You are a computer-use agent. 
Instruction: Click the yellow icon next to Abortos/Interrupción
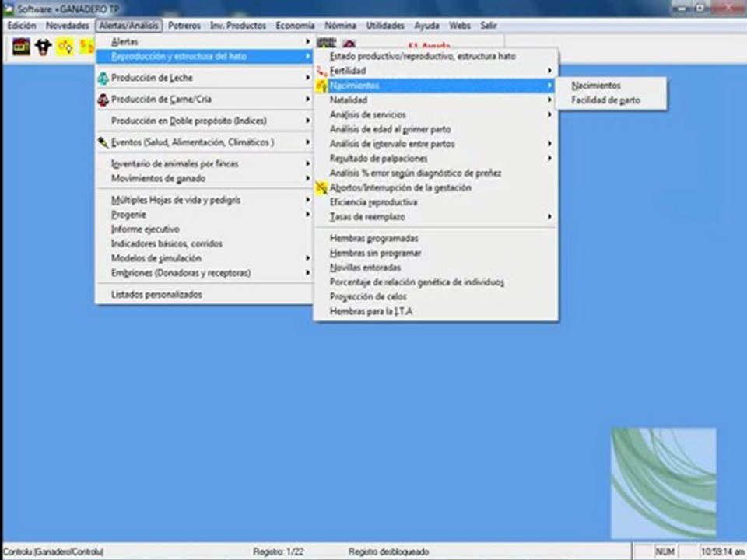(321, 187)
